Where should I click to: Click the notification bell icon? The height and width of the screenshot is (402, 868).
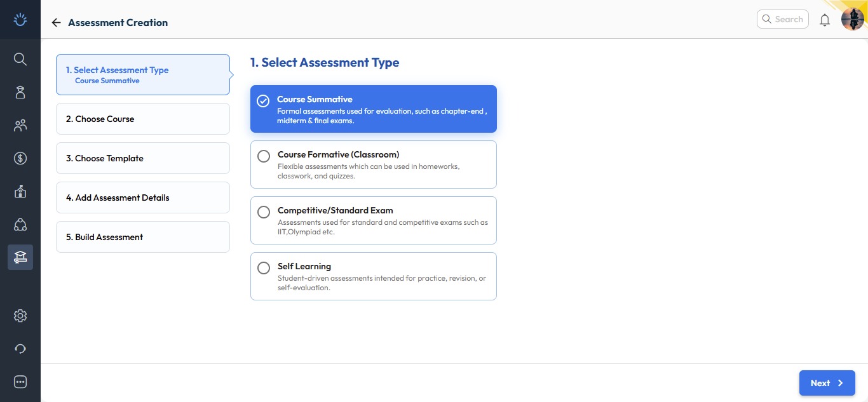(825, 20)
